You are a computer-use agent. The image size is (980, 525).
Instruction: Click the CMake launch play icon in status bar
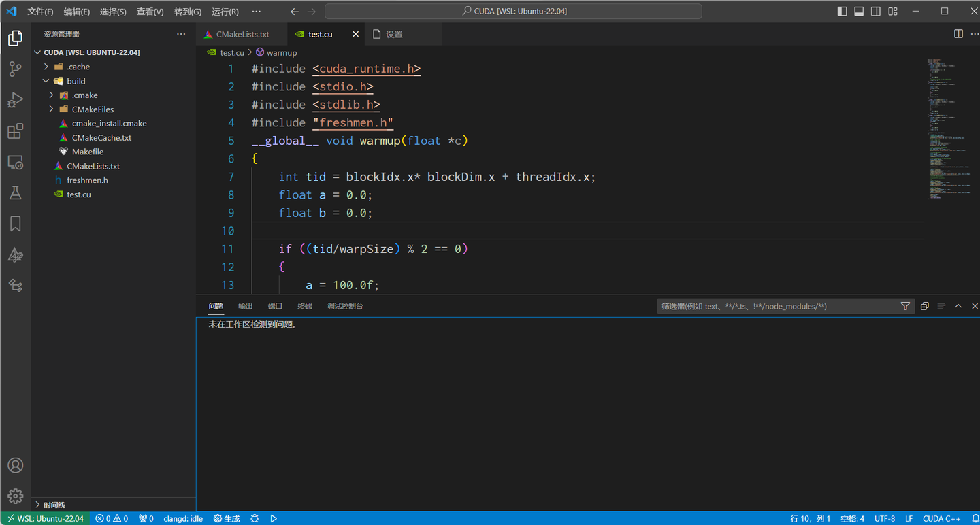[274, 518]
